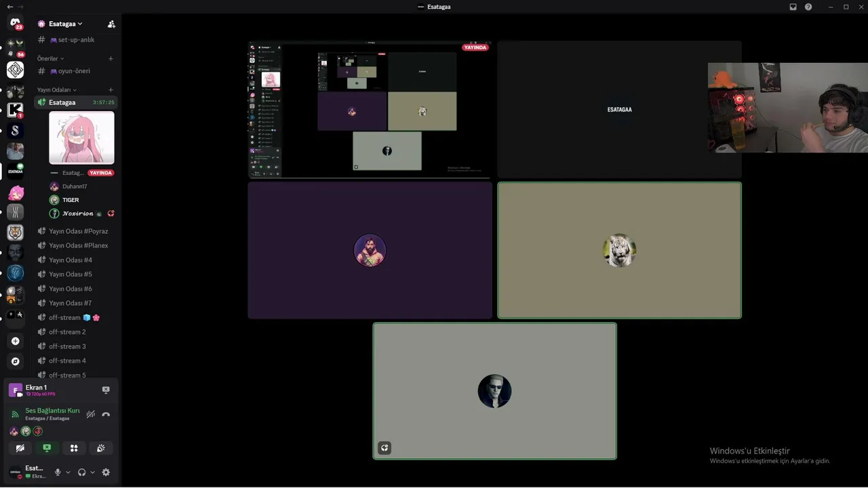Select the Esatagaa voice channel
868x488 pixels.
(x=76, y=102)
